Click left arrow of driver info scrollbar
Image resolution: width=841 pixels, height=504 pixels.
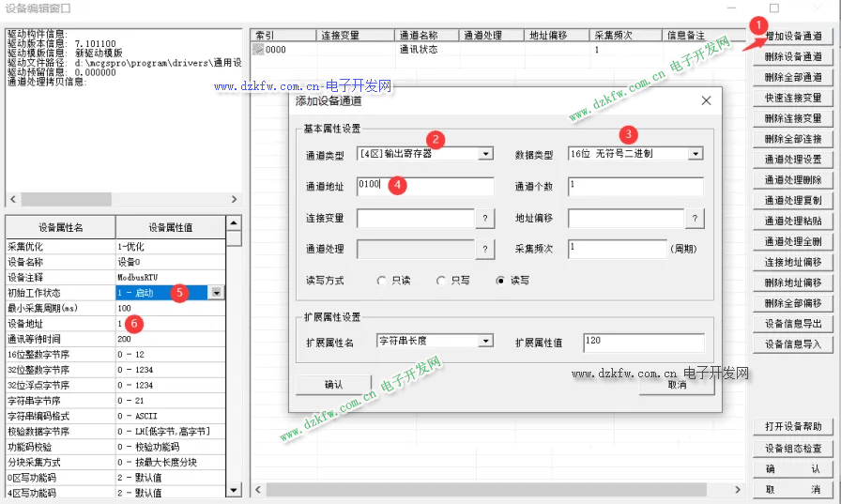pos(13,200)
